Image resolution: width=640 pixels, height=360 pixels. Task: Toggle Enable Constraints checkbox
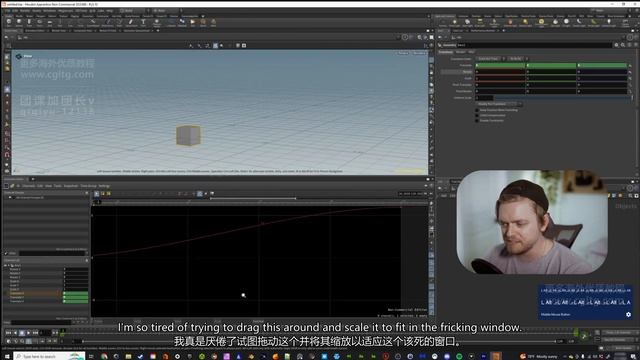pyautogui.click(x=477, y=120)
